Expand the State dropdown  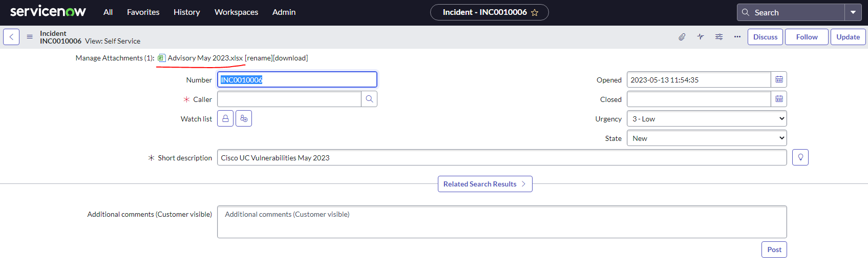tap(707, 138)
